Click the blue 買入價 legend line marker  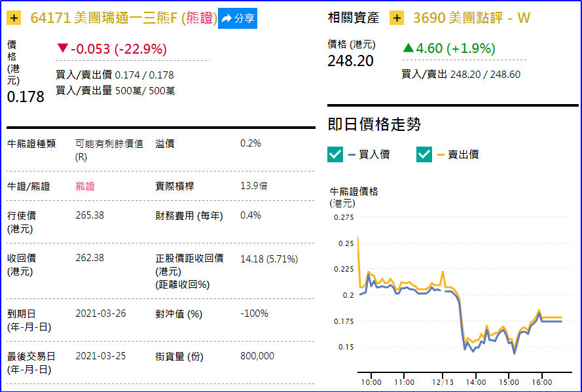coord(352,154)
